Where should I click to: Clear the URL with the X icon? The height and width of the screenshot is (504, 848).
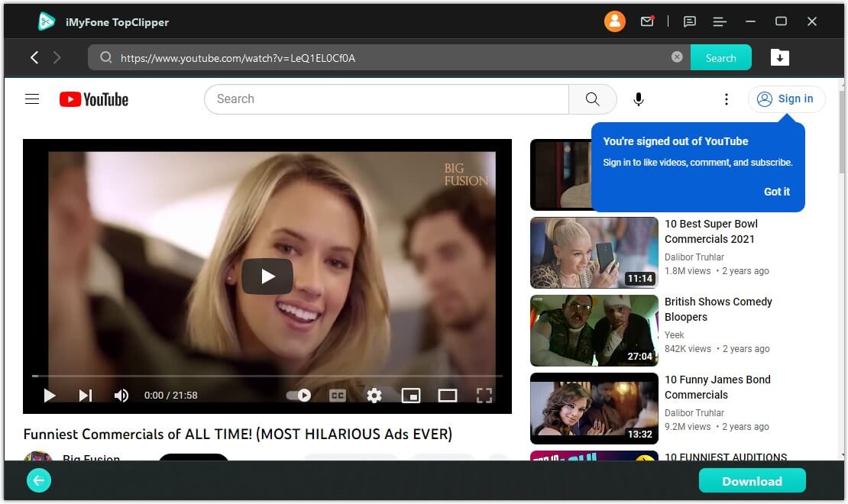[x=677, y=57]
